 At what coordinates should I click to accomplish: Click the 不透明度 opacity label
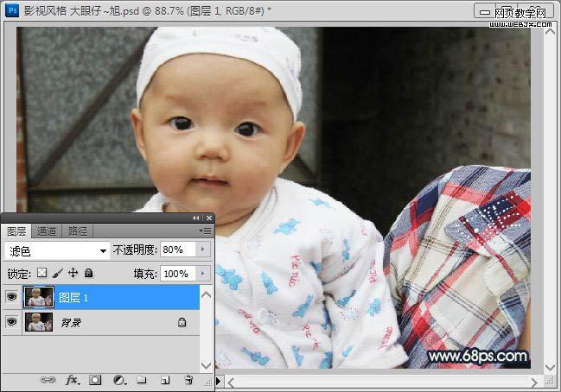point(135,250)
